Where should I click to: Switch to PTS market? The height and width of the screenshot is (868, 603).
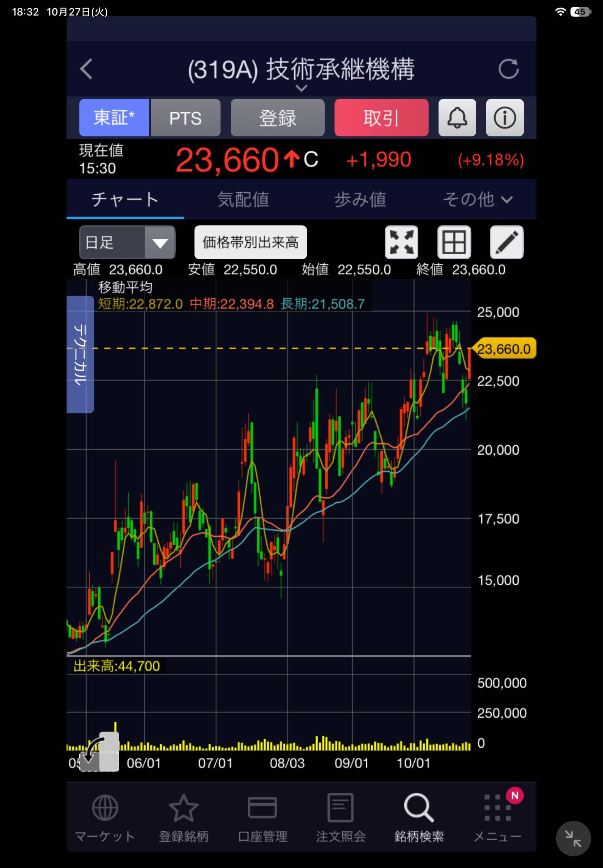tap(185, 118)
